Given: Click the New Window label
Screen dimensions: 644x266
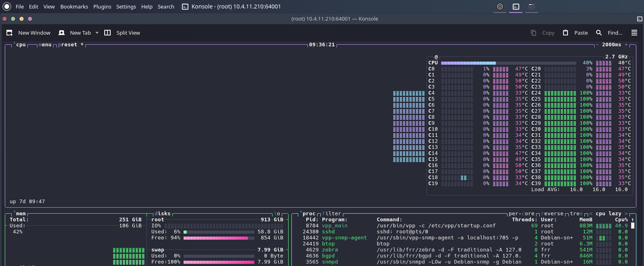Looking at the screenshot, I should (x=34, y=33).
